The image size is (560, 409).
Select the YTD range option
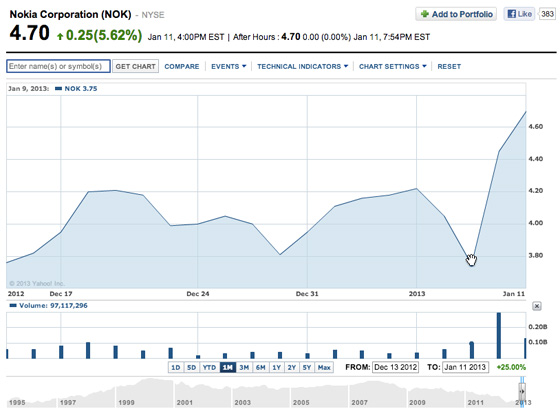[x=209, y=367]
